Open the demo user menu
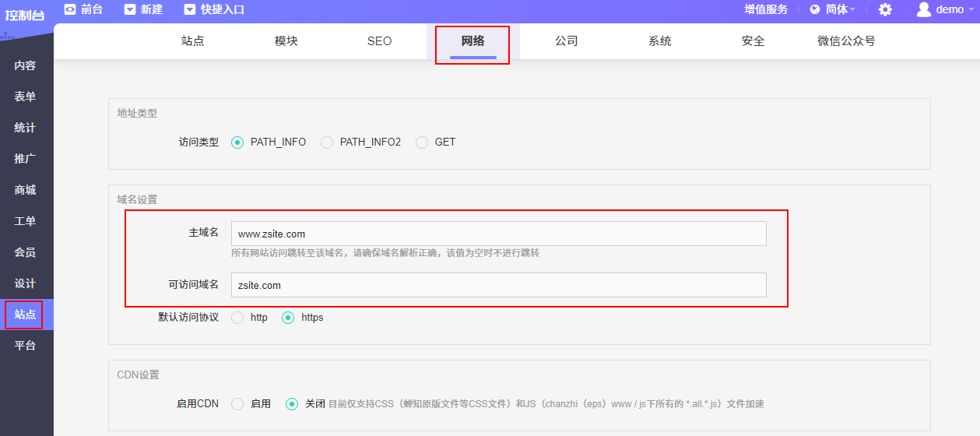 tap(950, 9)
